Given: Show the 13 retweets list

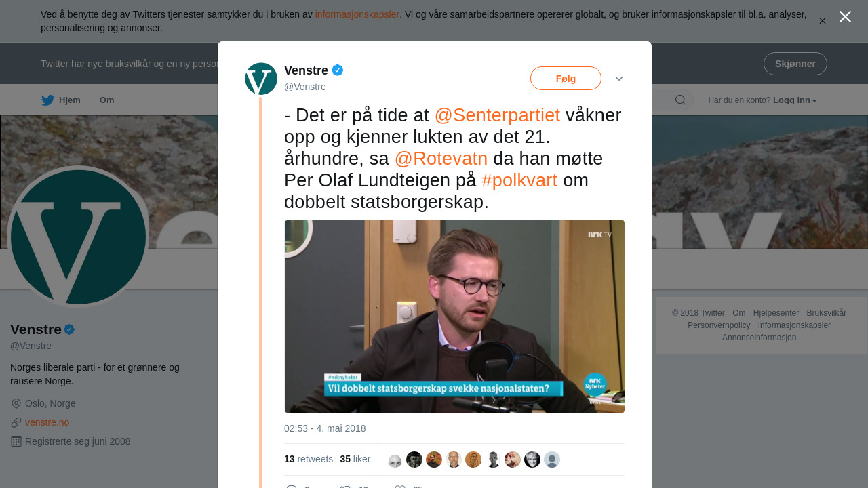Looking at the screenshot, I should [309, 459].
